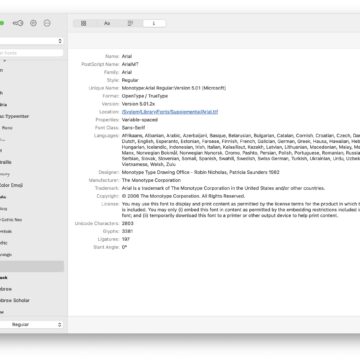Image resolution: width=360 pixels, height=360 pixels.
Task: Click the PostScript name ArialMT
Action: (x=130, y=64)
